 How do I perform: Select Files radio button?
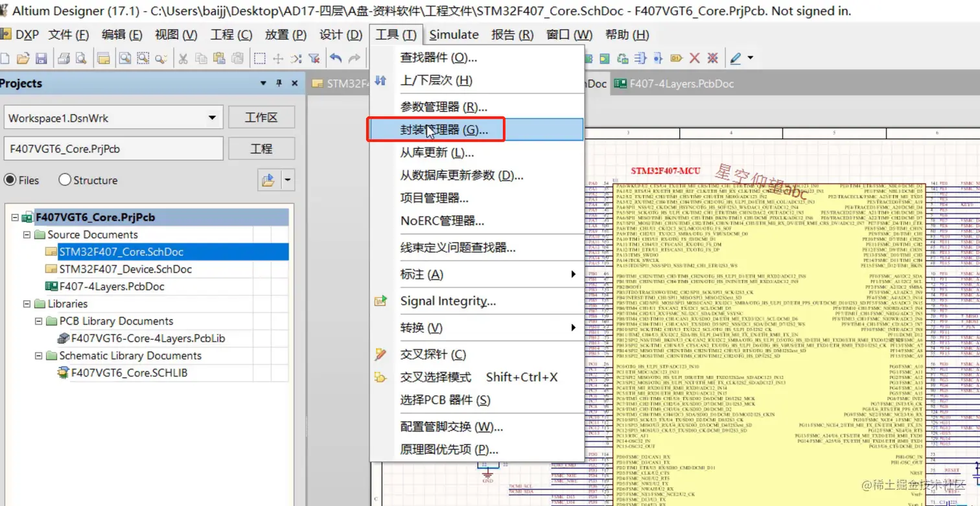(x=10, y=179)
